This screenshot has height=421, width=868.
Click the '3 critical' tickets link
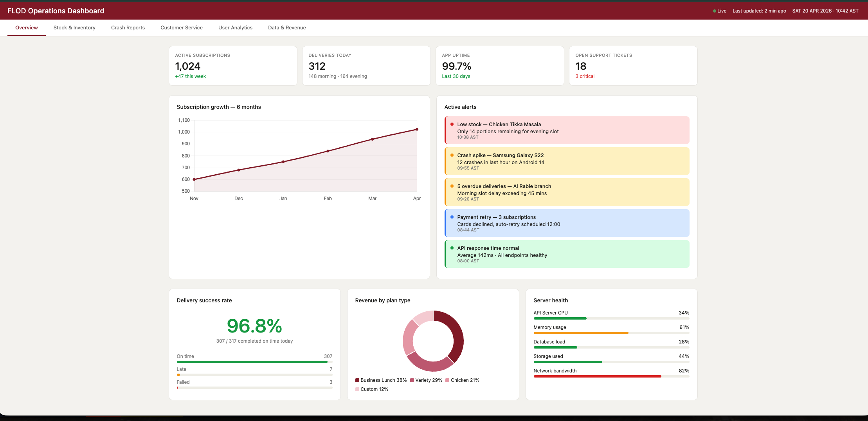coord(585,76)
